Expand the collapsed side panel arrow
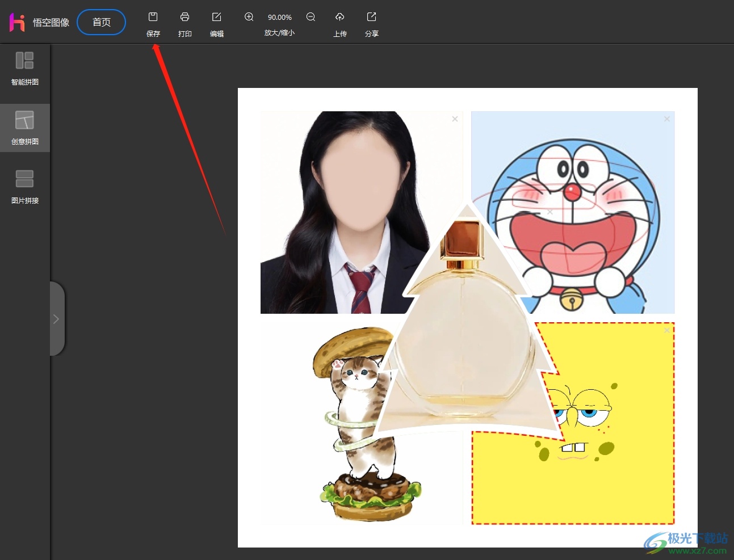Viewport: 734px width, 560px height. point(57,319)
